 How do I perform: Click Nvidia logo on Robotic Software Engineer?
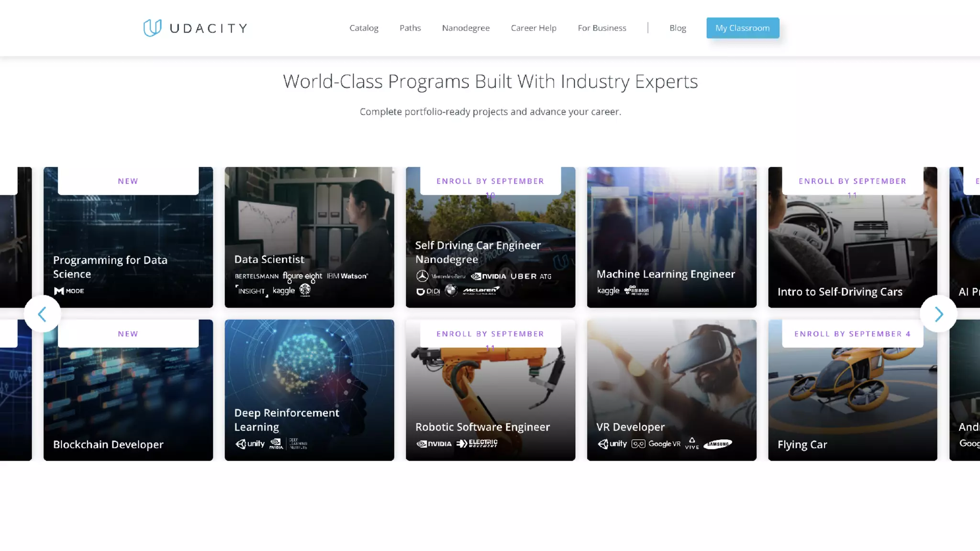[x=434, y=444]
